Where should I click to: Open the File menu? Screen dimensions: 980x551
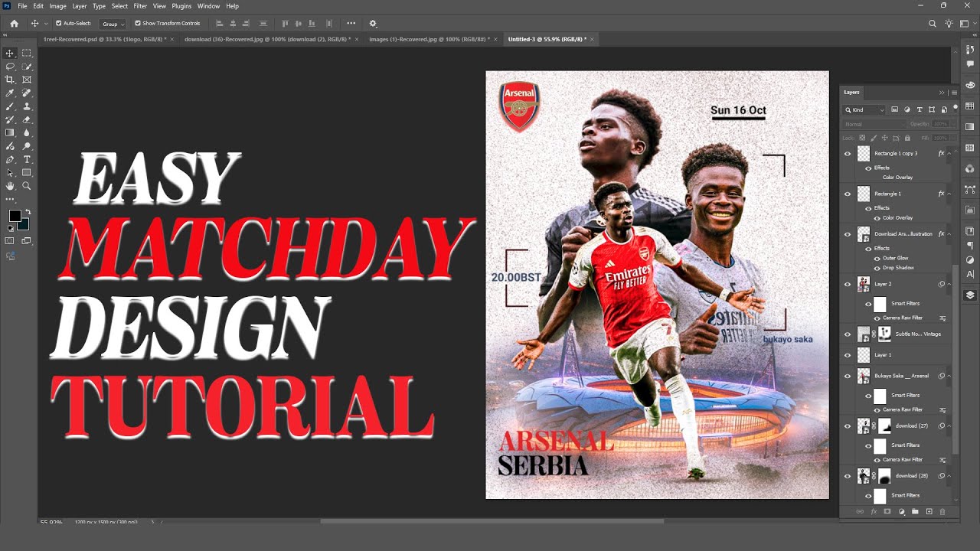point(22,6)
